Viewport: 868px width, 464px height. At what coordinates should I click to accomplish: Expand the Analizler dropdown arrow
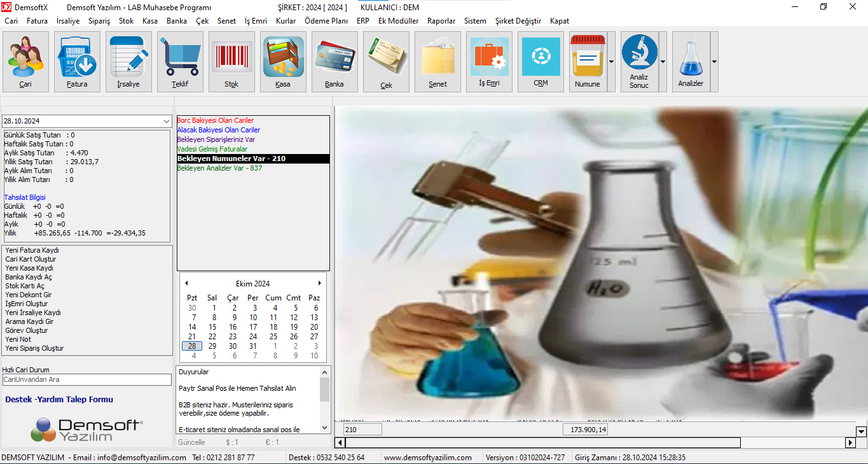tap(714, 62)
